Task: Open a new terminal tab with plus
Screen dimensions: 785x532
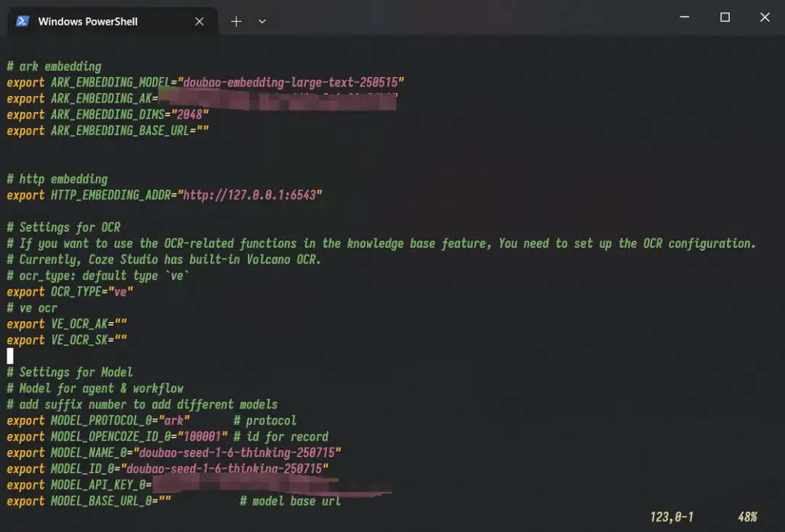Action: pos(236,22)
